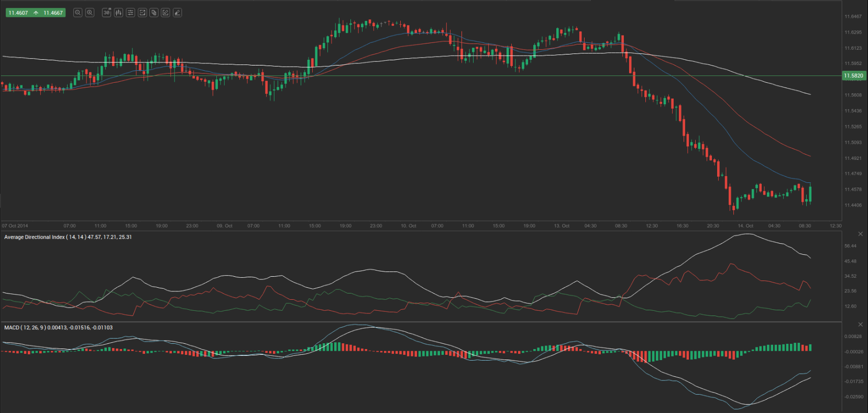Click the last green candlestick on chart

810,193
